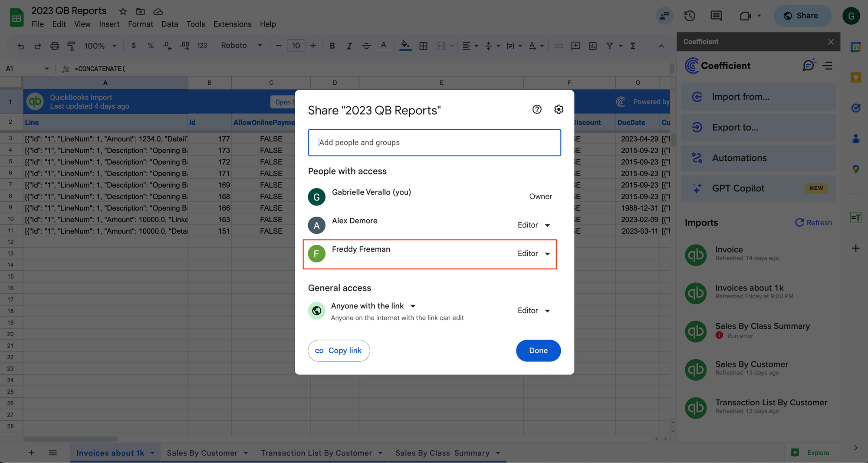The image size is (868, 463).
Task: Open Automations in Coefficient
Action: pyautogui.click(x=758, y=158)
